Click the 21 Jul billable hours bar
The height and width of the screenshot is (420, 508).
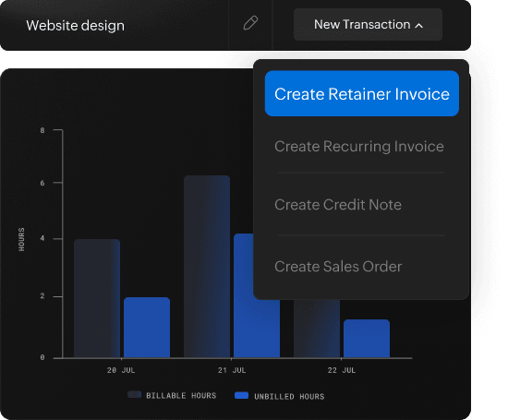pyautogui.click(x=207, y=267)
